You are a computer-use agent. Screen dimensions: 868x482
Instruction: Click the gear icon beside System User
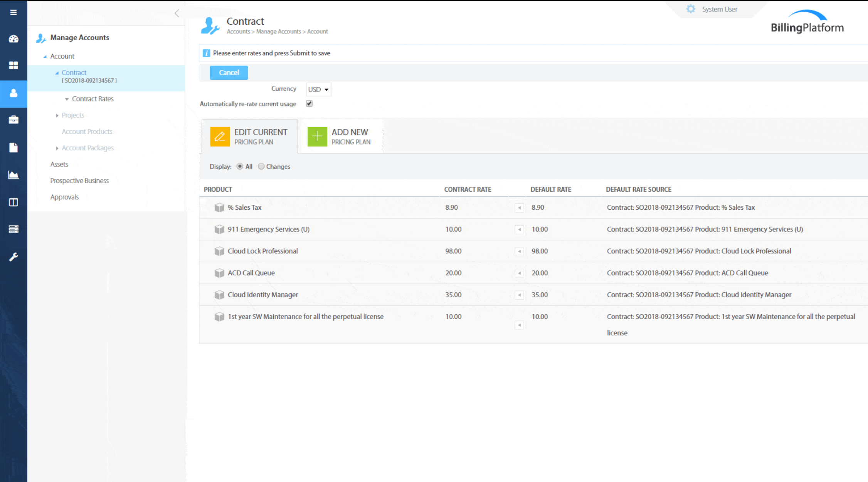pyautogui.click(x=691, y=8)
